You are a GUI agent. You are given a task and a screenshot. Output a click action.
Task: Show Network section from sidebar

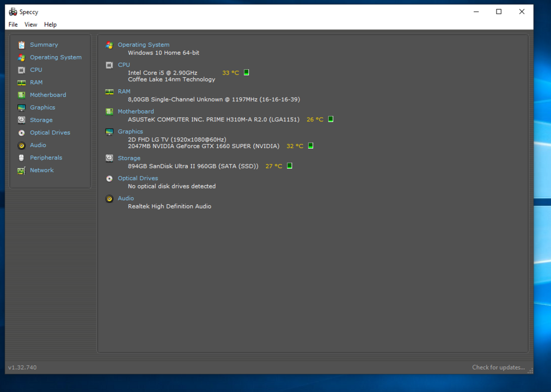click(42, 170)
